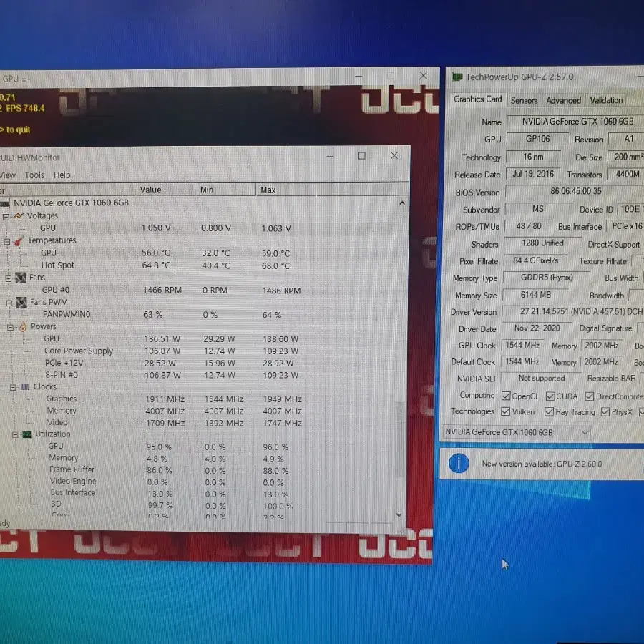This screenshot has width=644, height=644.
Task: Click the BIOS Version field
Action: pos(575,191)
